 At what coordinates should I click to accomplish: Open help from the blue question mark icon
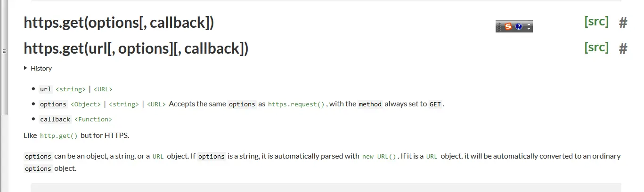(x=519, y=27)
